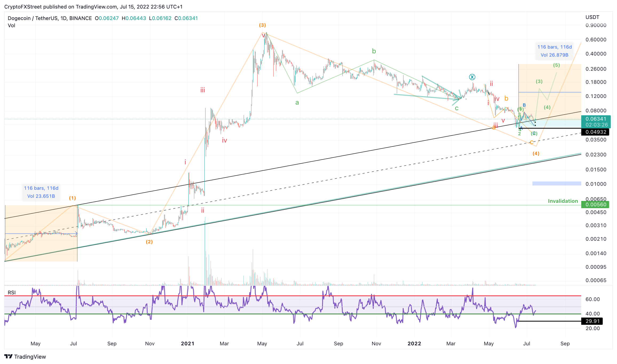Click the 2021 year marker on time axis
The width and height of the screenshot is (617, 364).
[x=188, y=343]
